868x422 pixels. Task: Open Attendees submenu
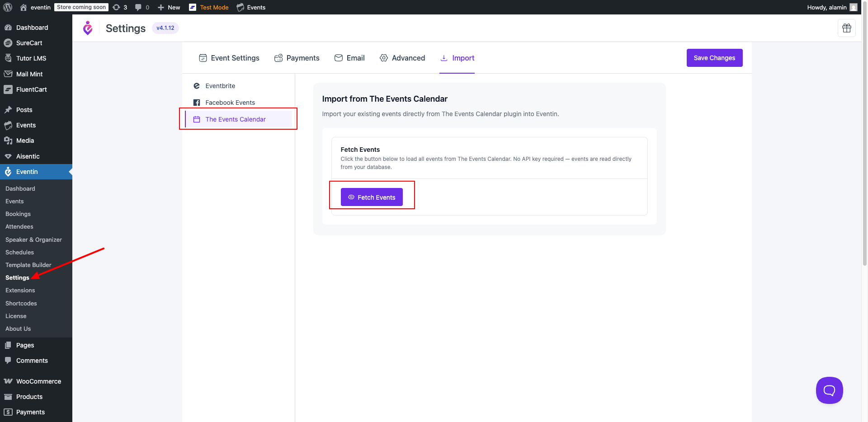click(x=19, y=226)
